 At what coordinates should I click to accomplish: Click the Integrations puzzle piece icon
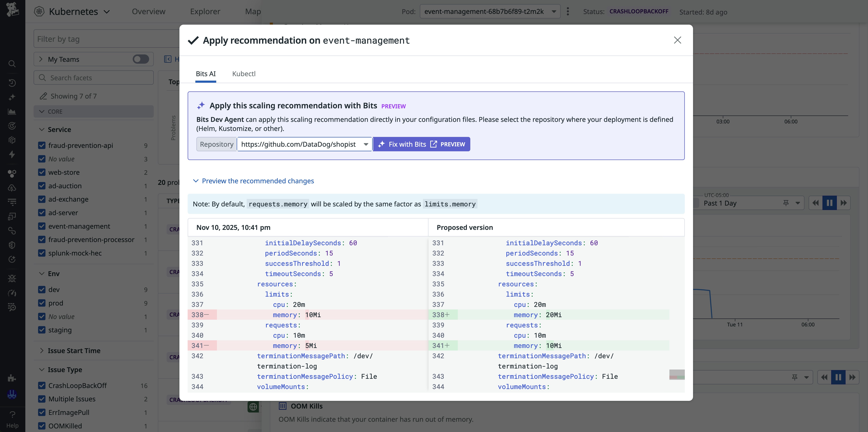(12, 378)
